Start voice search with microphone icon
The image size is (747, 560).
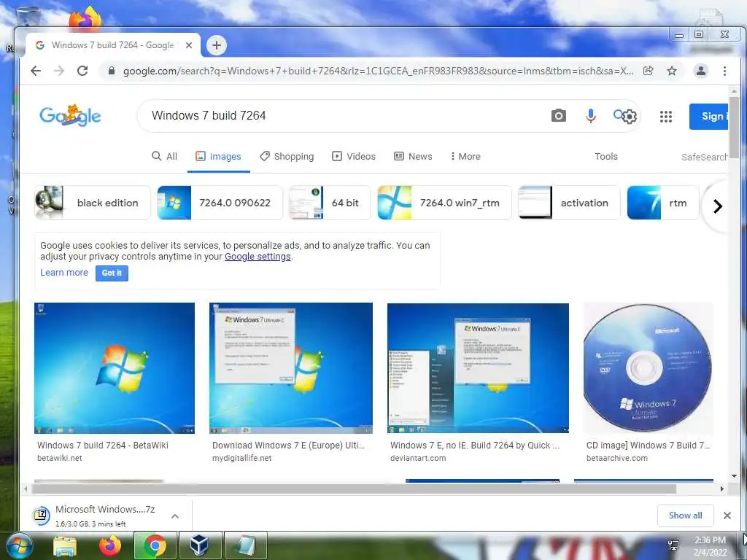[591, 116]
